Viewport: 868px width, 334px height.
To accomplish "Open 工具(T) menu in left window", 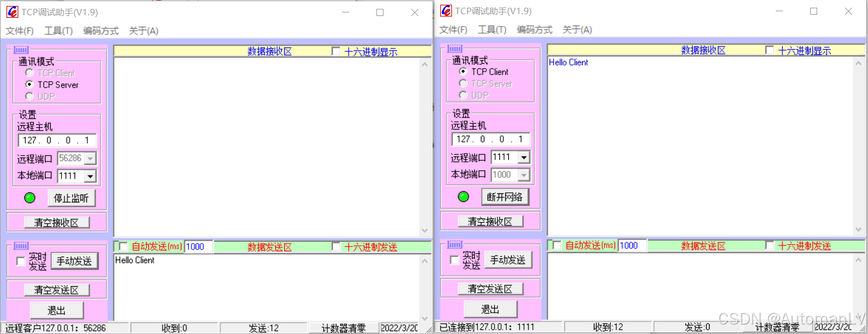I will click(x=58, y=31).
